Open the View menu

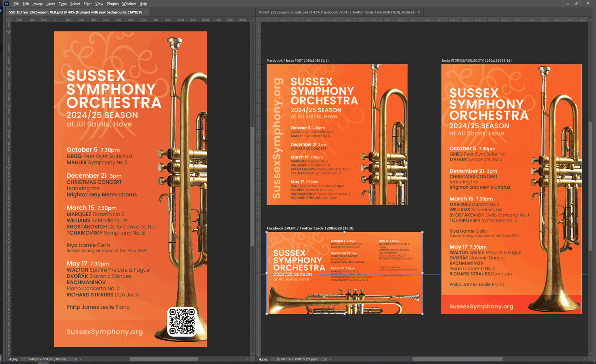click(99, 4)
